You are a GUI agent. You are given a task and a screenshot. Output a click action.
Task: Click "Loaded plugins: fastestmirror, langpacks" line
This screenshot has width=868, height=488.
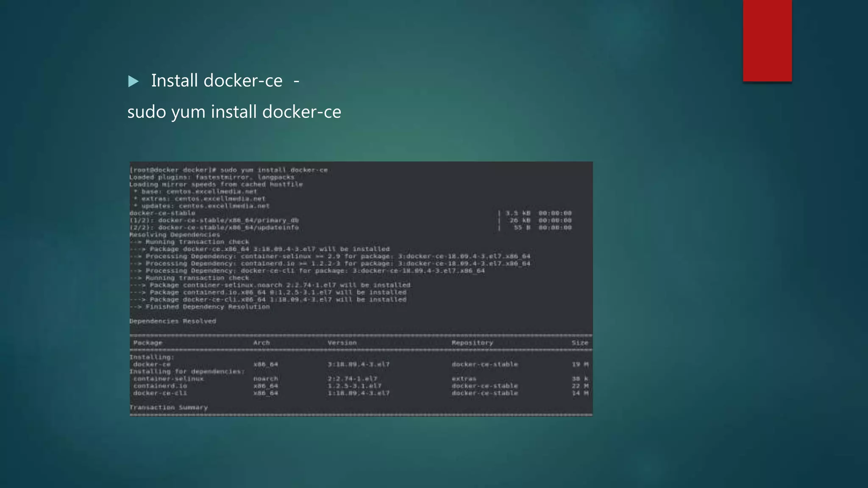point(211,177)
